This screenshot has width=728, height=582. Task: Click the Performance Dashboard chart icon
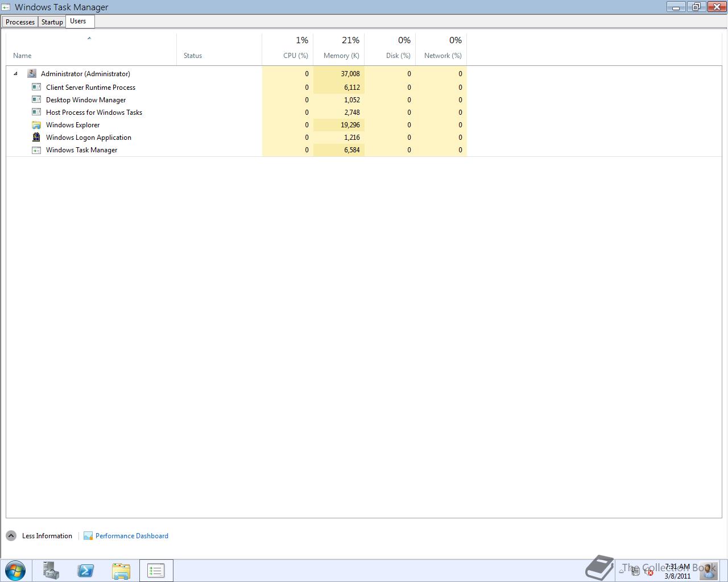[88, 536]
